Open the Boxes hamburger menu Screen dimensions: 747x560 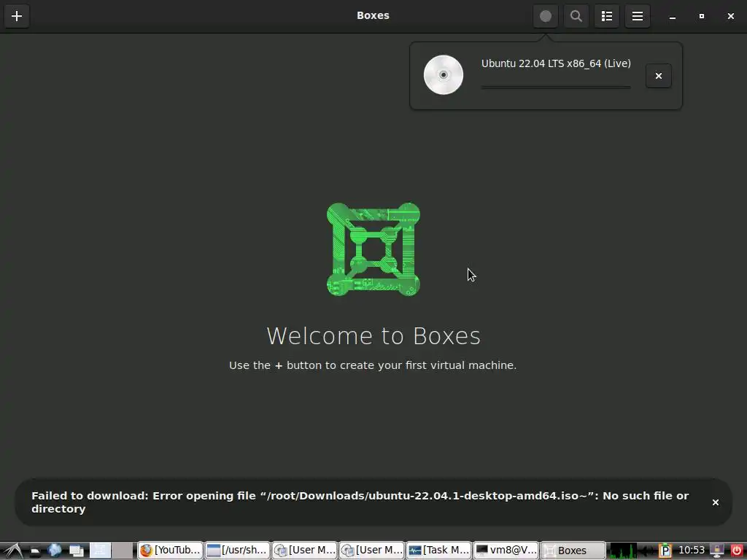(638, 16)
